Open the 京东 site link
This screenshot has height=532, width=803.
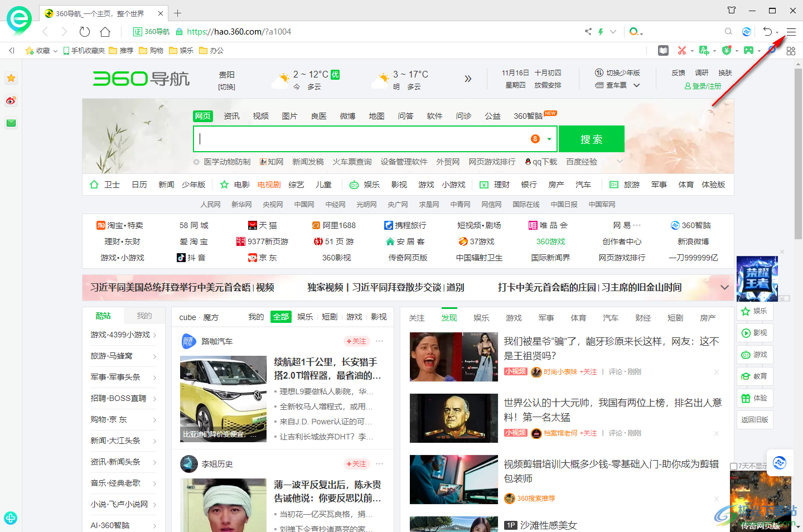(x=263, y=258)
